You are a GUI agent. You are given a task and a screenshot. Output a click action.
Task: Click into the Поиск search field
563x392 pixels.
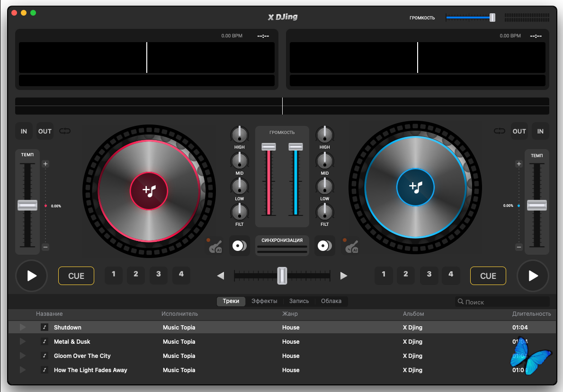pos(502,302)
